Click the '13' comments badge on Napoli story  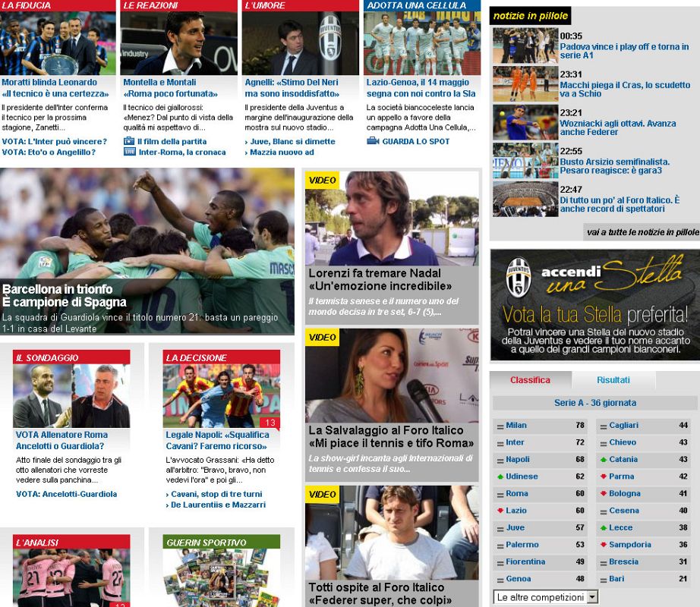(270, 423)
